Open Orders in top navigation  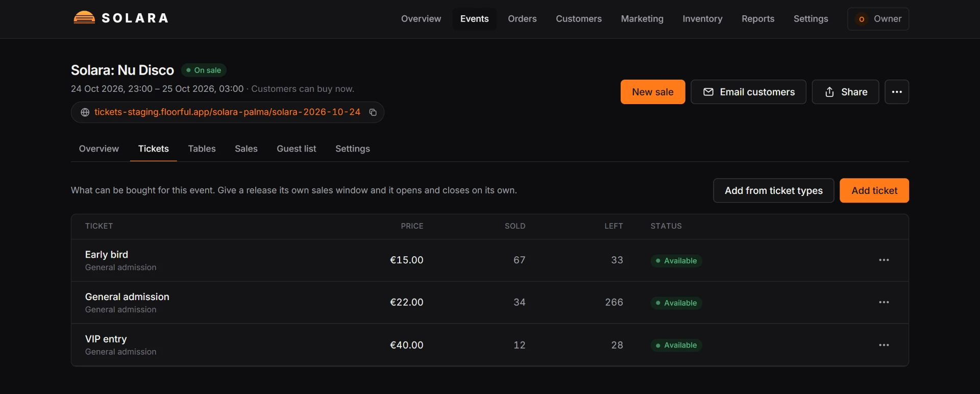522,19
